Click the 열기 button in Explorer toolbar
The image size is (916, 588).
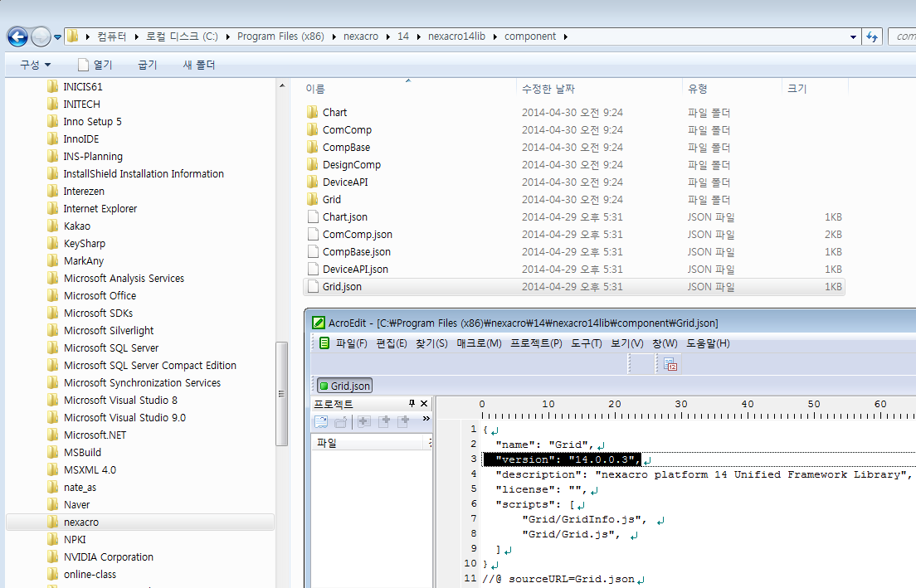pyautogui.click(x=95, y=65)
